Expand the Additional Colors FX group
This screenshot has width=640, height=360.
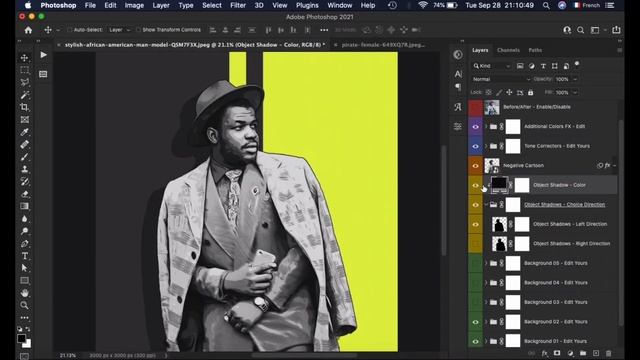tap(486, 127)
